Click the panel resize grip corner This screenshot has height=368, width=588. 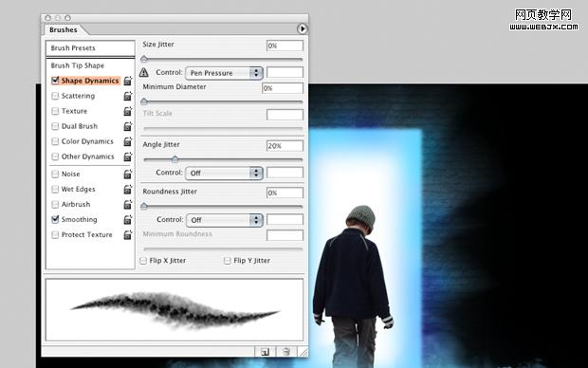click(303, 352)
